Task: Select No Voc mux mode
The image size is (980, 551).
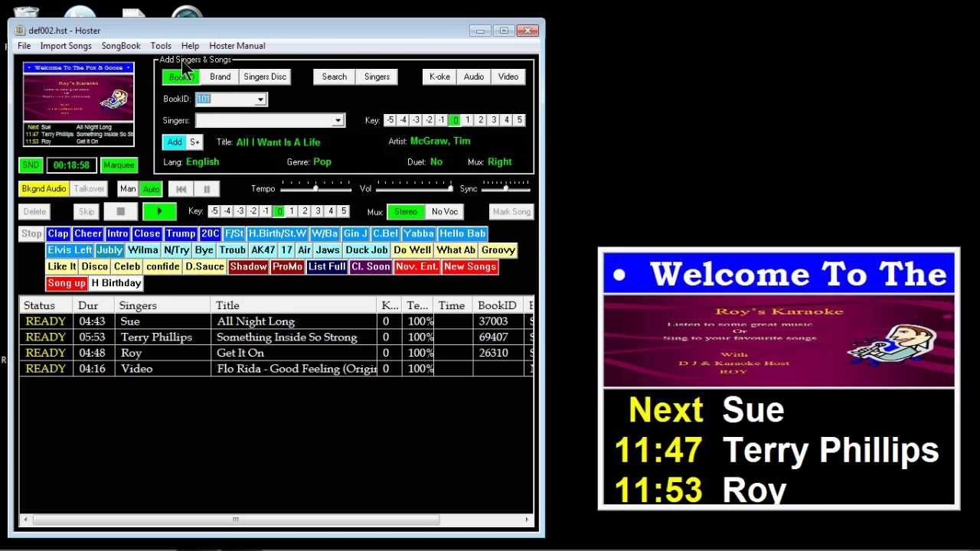Action: (445, 212)
